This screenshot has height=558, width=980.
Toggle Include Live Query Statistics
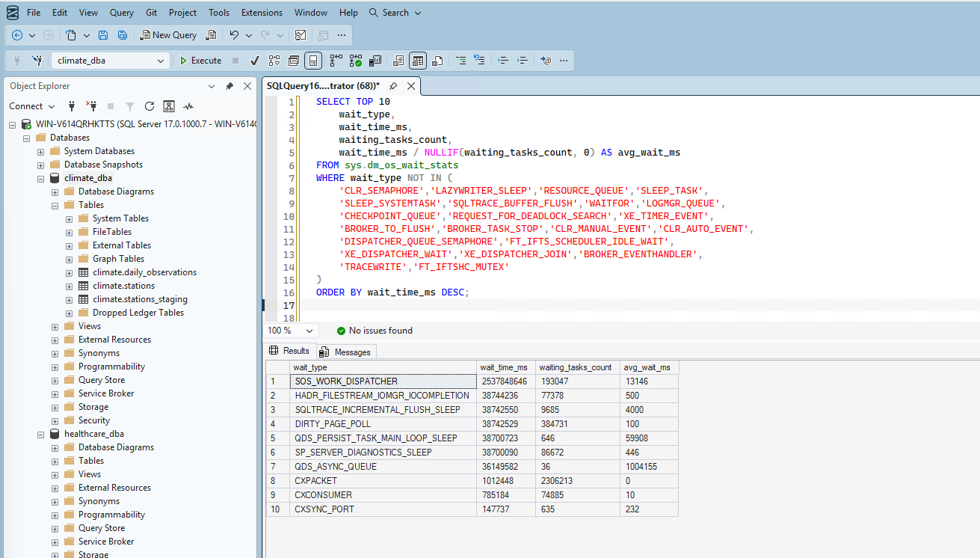(x=356, y=61)
